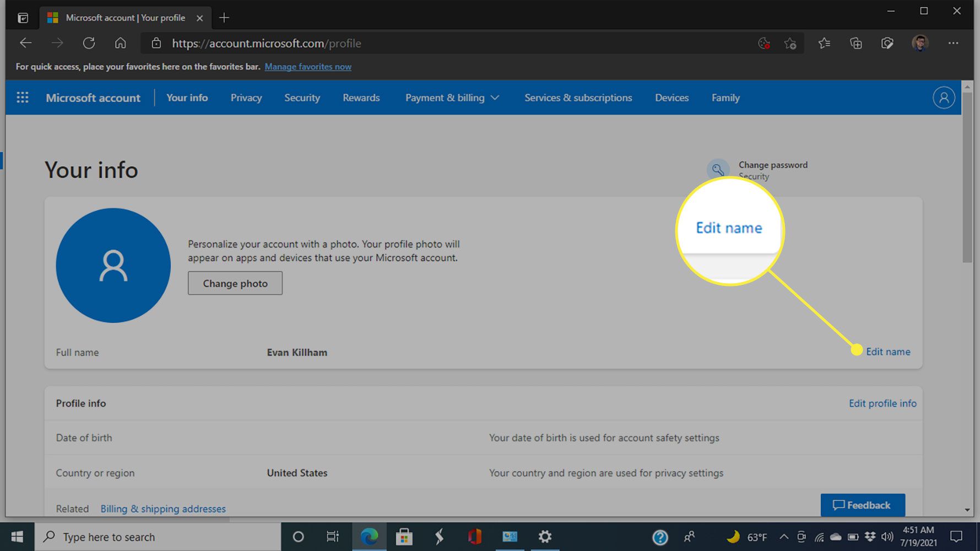Click the Feedback button
This screenshot has width=980, height=551.
point(863,505)
